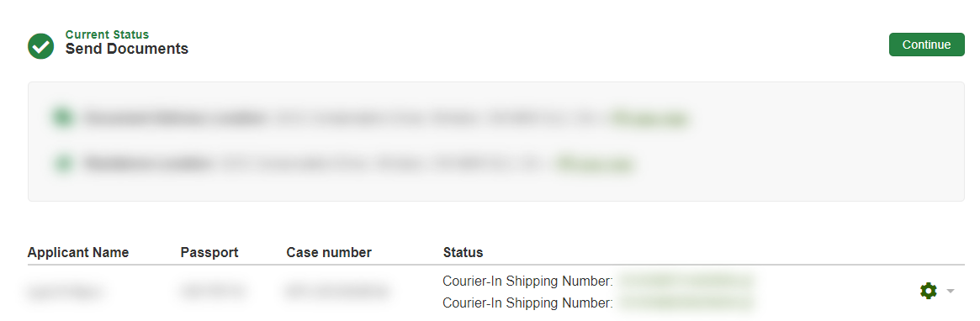Select the Send Documents heading

[127, 49]
